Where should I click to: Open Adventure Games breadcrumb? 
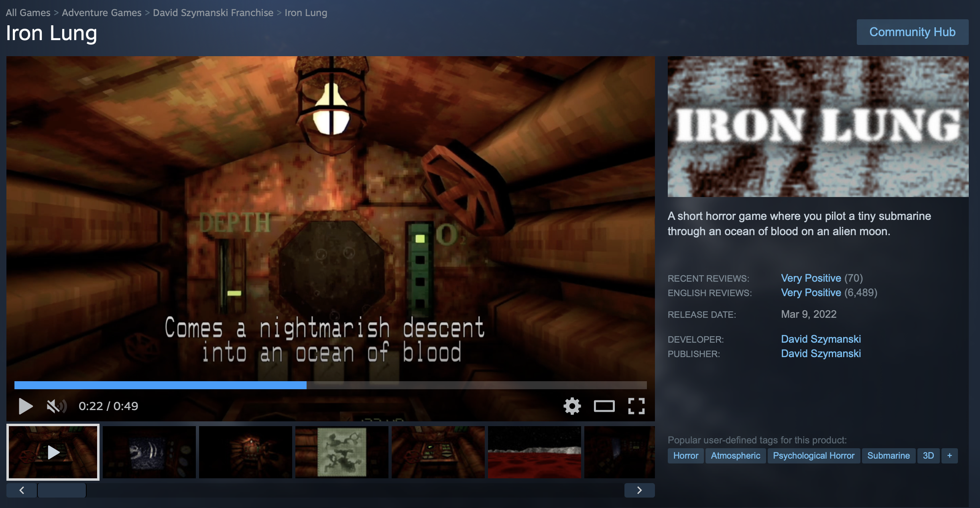click(102, 13)
